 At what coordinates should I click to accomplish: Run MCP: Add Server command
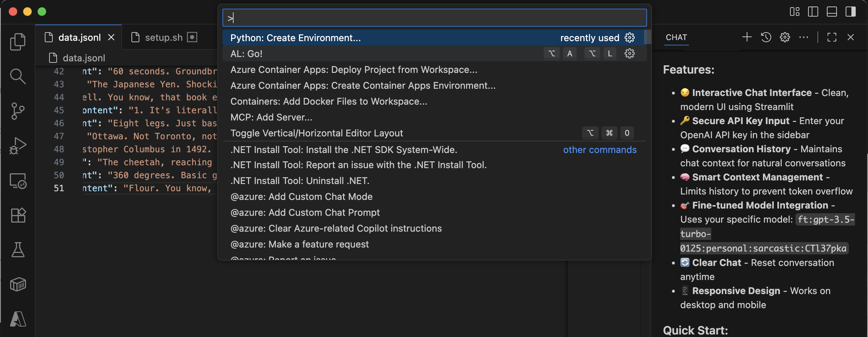(271, 117)
